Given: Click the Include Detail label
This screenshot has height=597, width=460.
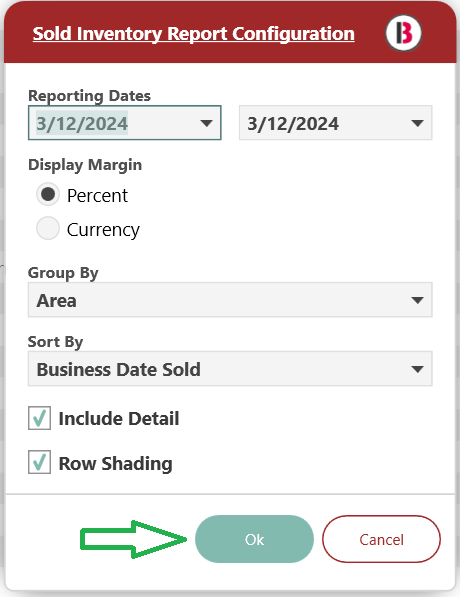Looking at the screenshot, I should pos(119,418).
